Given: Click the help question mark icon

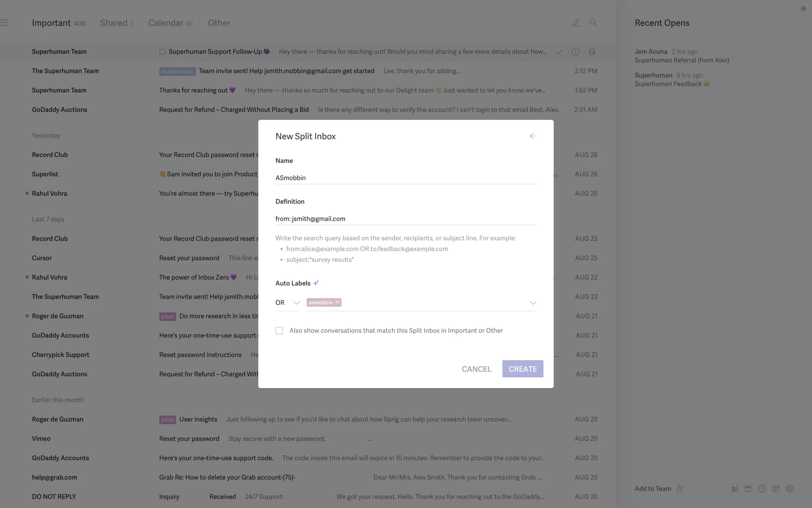Looking at the screenshot, I should pos(762,489).
